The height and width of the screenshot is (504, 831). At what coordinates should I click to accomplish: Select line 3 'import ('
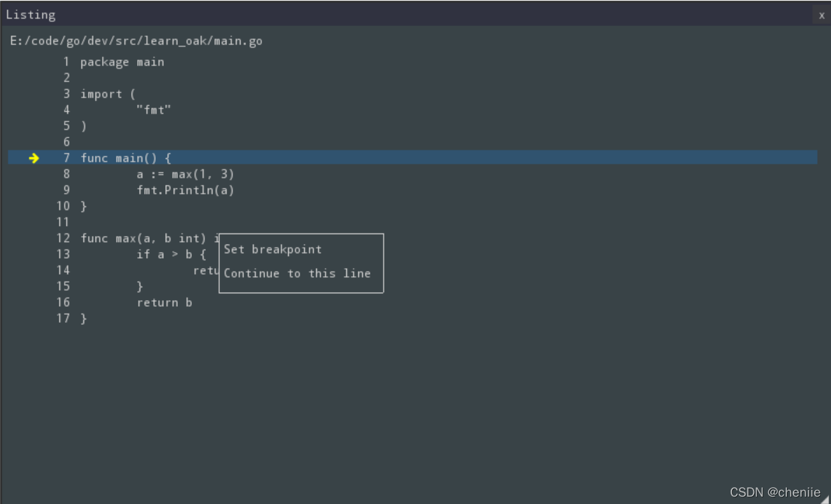tap(108, 94)
